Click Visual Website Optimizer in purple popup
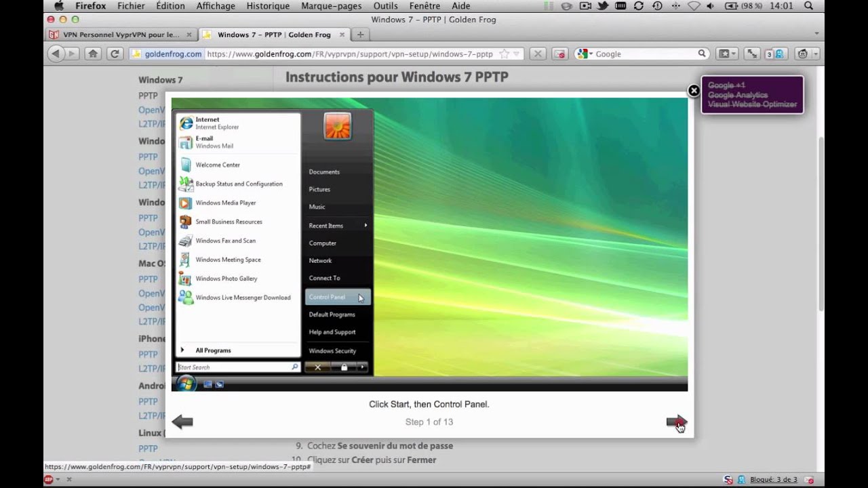 click(753, 104)
